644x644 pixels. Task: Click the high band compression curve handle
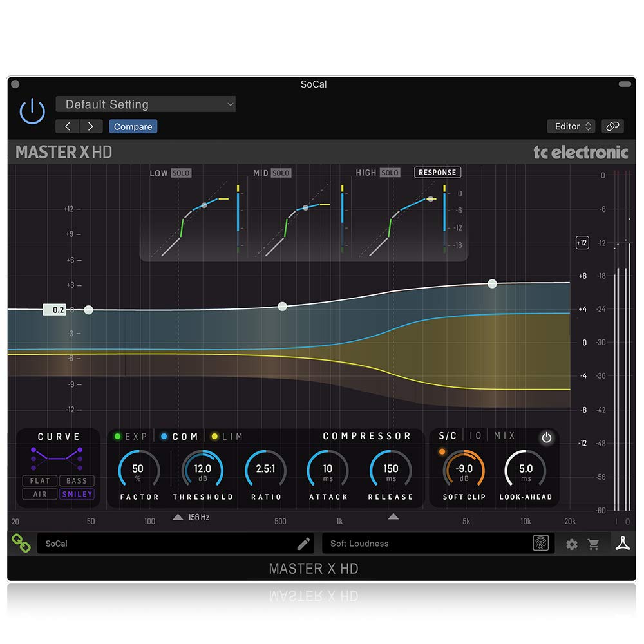[x=430, y=199]
